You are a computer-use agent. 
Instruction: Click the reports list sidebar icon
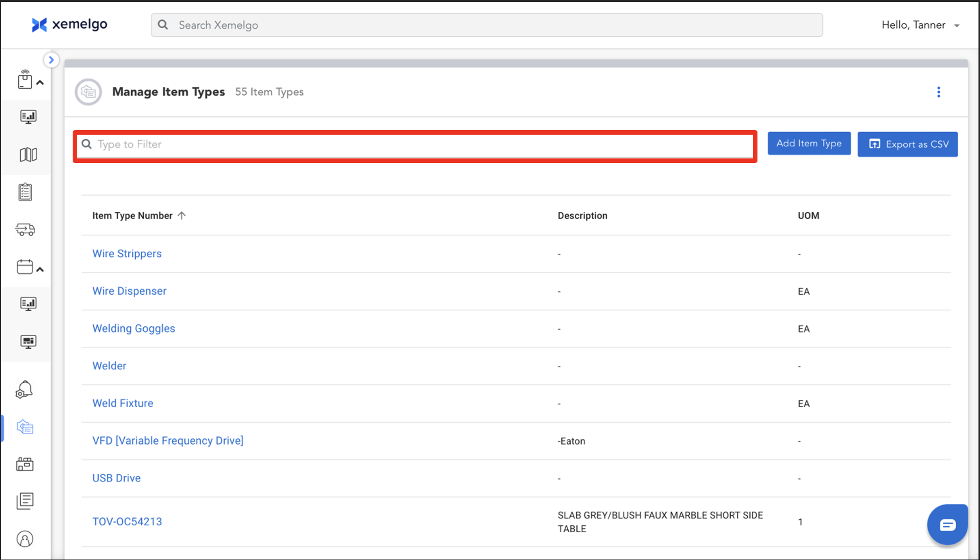[x=25, y=501]
